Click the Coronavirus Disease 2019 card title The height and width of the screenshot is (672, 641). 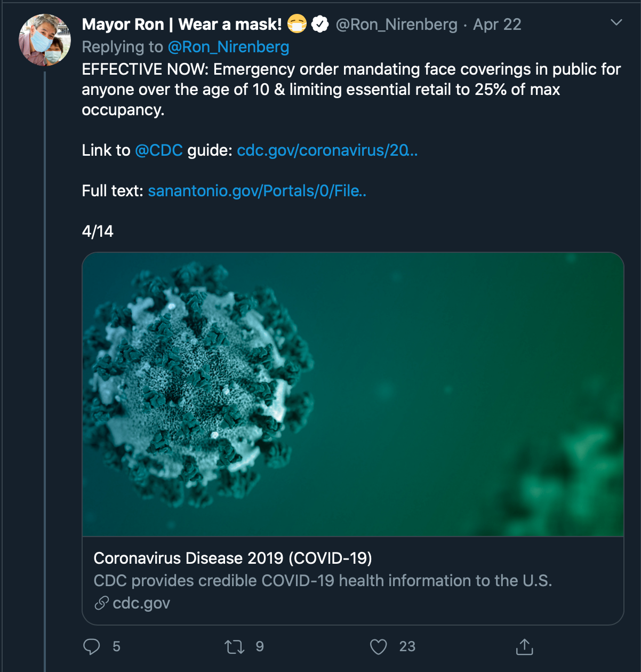click(233, 558)
